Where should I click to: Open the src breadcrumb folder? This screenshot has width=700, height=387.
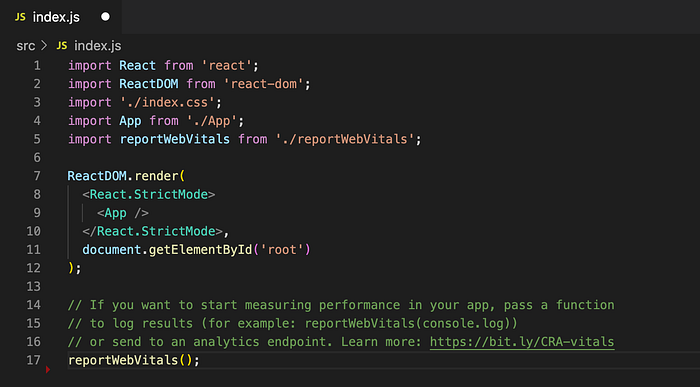coord(25,46)
